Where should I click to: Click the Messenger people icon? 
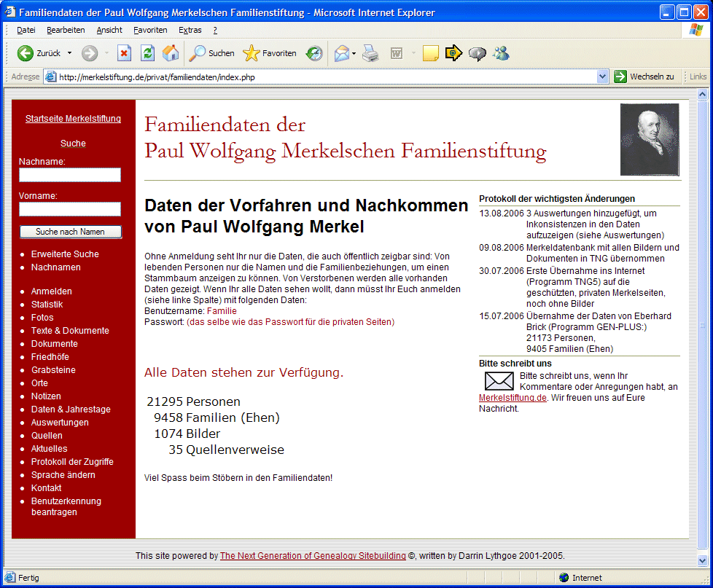click(501, 53)
